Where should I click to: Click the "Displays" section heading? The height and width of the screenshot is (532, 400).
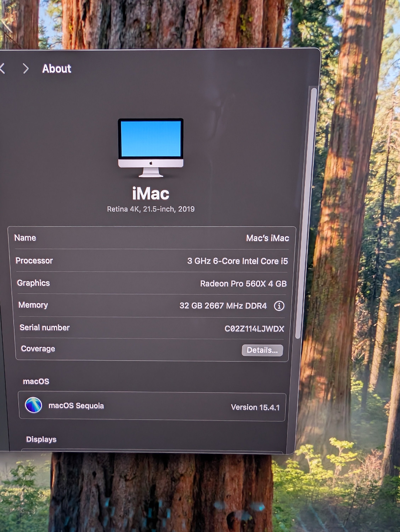pos(41,439)
